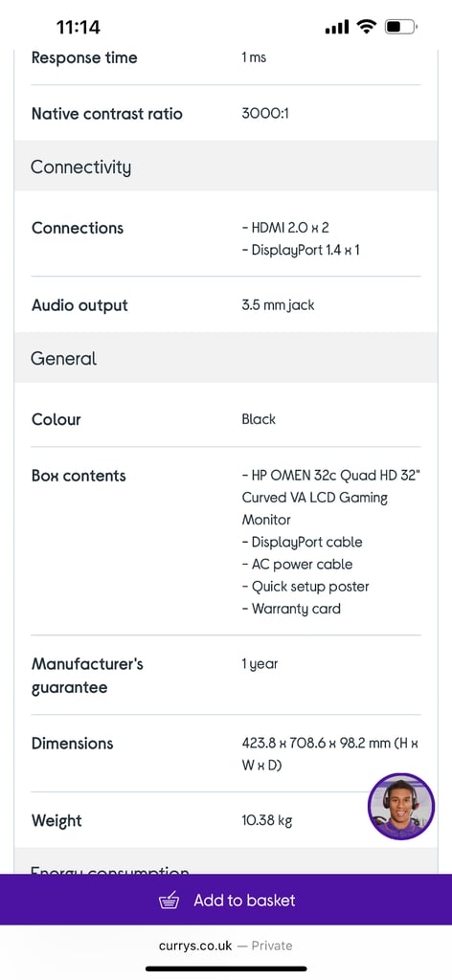The height and width of the screenshot is (980, 452).
Task: Tap the HDMI 2.0 x 2 value
Action: (x=285, y=228)
